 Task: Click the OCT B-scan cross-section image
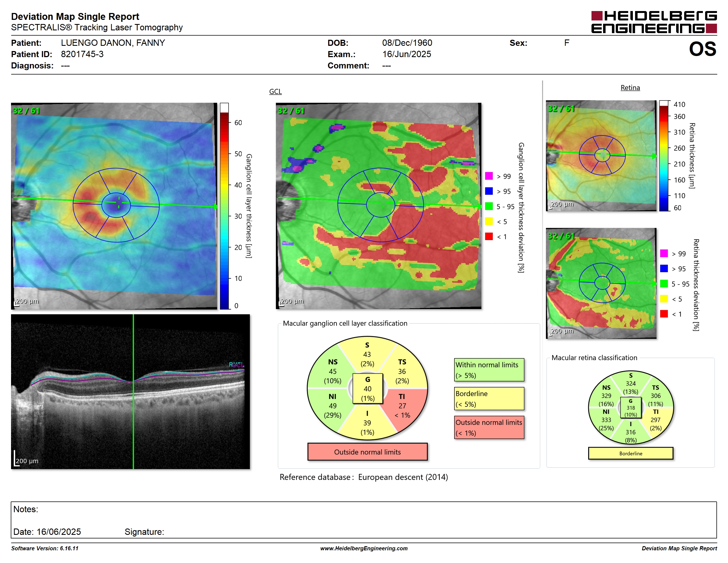click(130, 392)
